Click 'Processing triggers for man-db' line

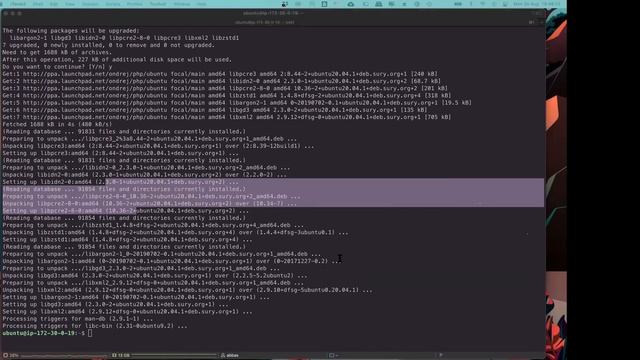[78, 319]
